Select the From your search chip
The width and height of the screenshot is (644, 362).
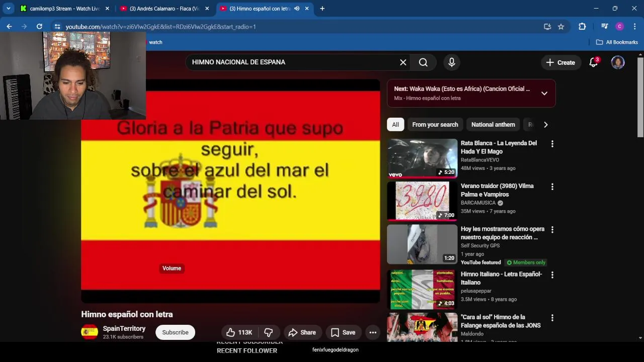435,125
